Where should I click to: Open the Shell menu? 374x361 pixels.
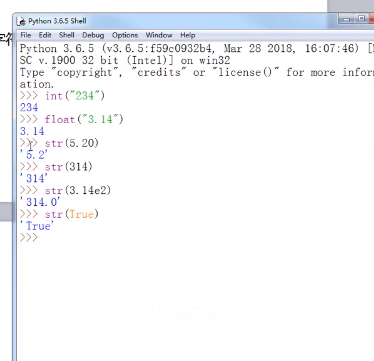[67, 35]
